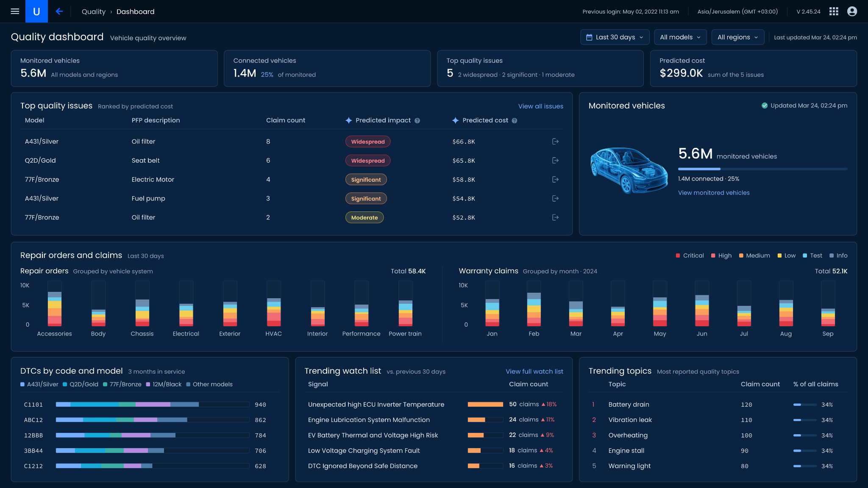Toggle the Info severity legend
Image resolution: width=868 pixels, height=488 pixels.
[838, 255]
